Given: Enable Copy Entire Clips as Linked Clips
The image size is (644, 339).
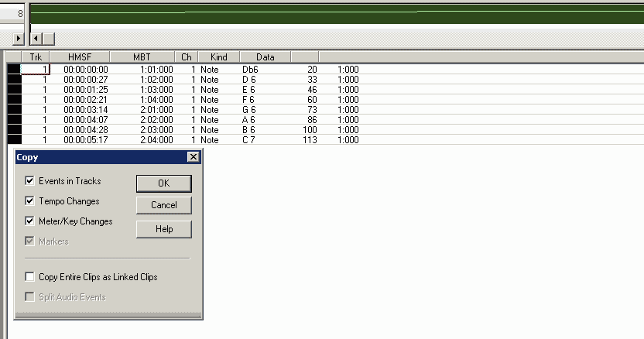Looking at the screenshot, I should coord(30,277).
